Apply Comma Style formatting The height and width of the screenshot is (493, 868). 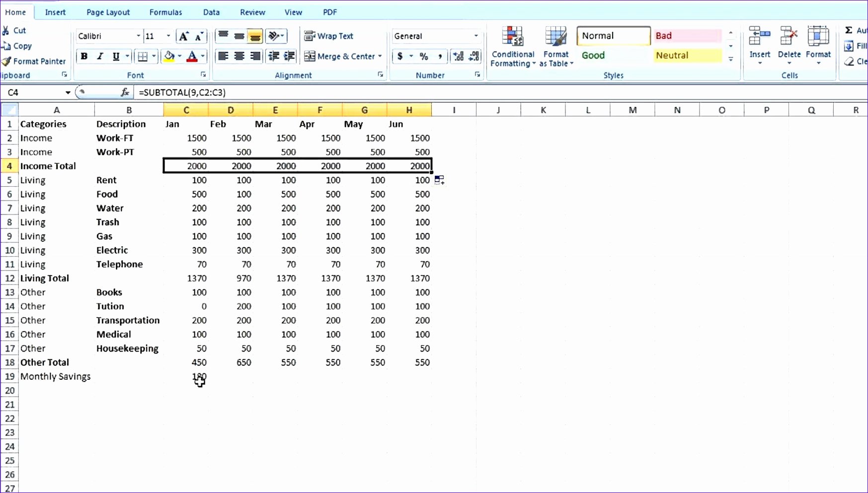pos(440,56)
